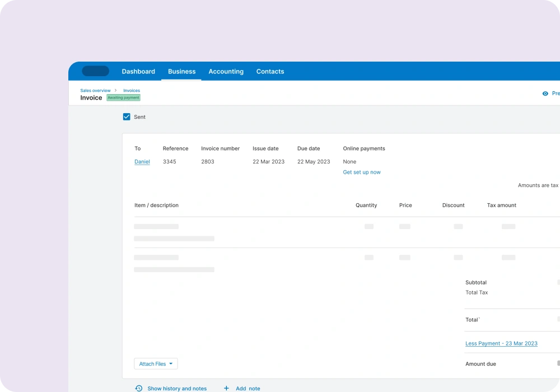The height and width of the screenshot is (392, 560).
Task: Expand the Attach Files dropdown arrow
Action: click(x=171, y=364)
